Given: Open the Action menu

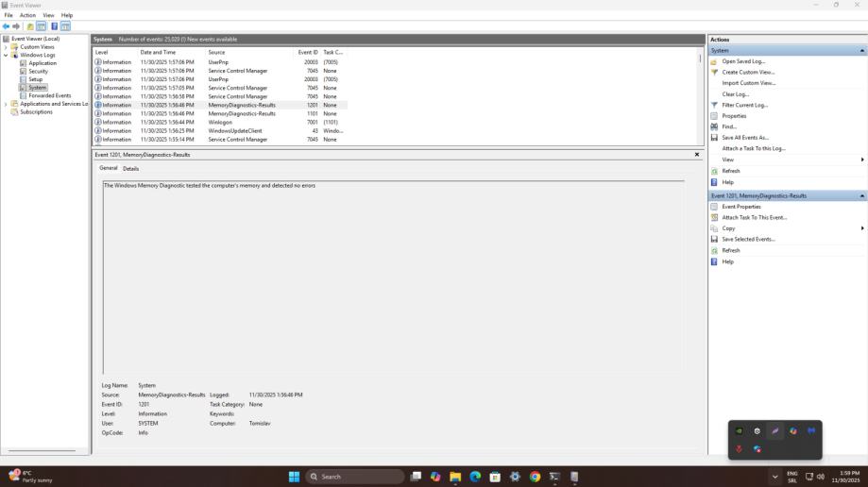Looking at the screenshot, I should point(27,15).
